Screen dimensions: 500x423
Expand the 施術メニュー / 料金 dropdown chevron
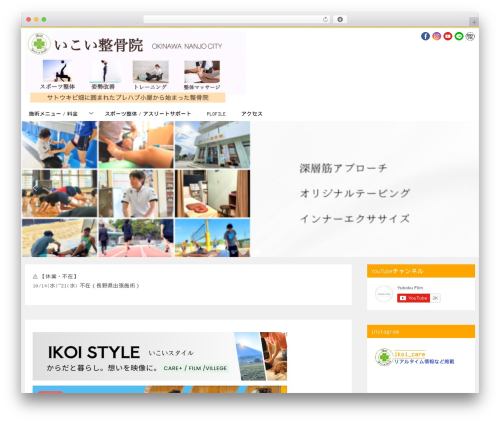point(91,114)
